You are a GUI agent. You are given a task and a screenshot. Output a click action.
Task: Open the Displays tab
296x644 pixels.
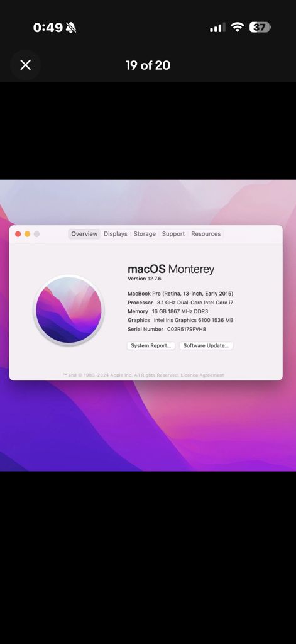[x=116, y=234]
